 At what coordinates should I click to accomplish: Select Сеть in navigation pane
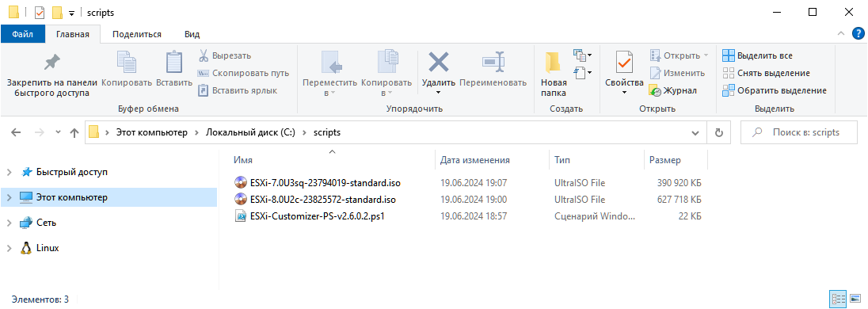(46, 223)
